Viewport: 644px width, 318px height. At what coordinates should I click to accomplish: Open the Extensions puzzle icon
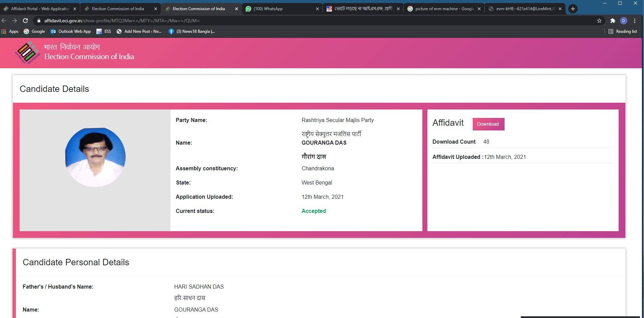click(613, 21)
